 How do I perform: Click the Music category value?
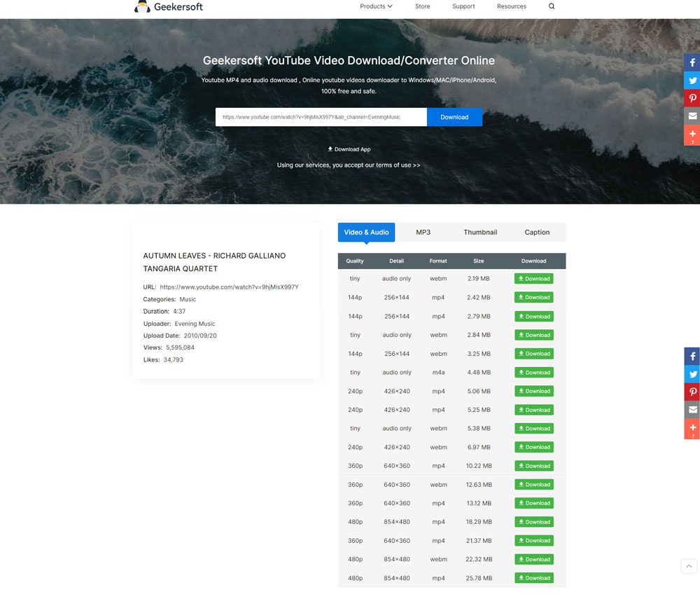(188, 299)
